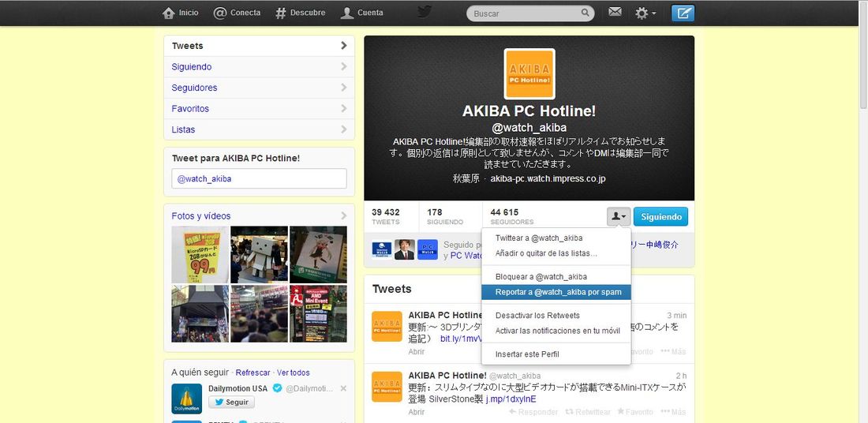This screenshot has width=868, height=423.
Task: Open Fotos y vídeos section
Action: (x=259, y=216)
